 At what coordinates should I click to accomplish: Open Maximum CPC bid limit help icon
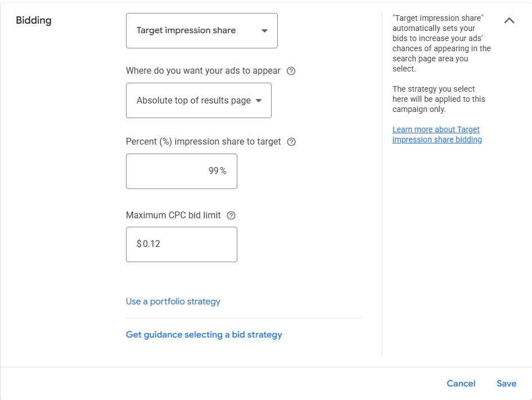coord(231,215)
